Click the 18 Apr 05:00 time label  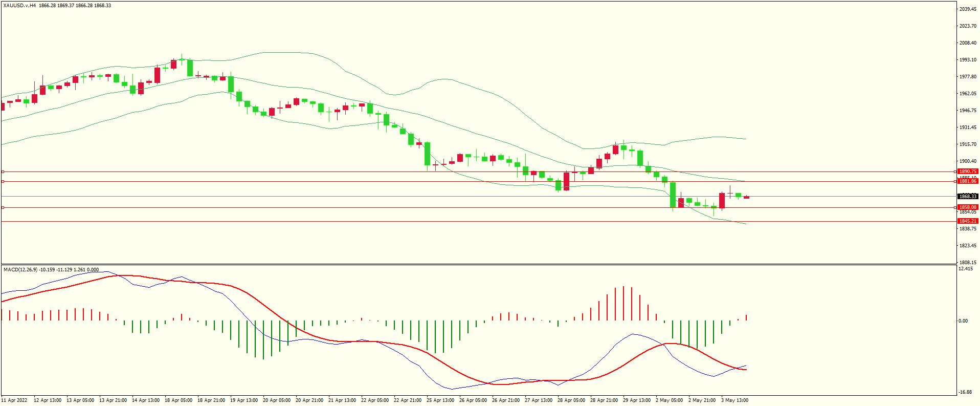click(179, 400)
